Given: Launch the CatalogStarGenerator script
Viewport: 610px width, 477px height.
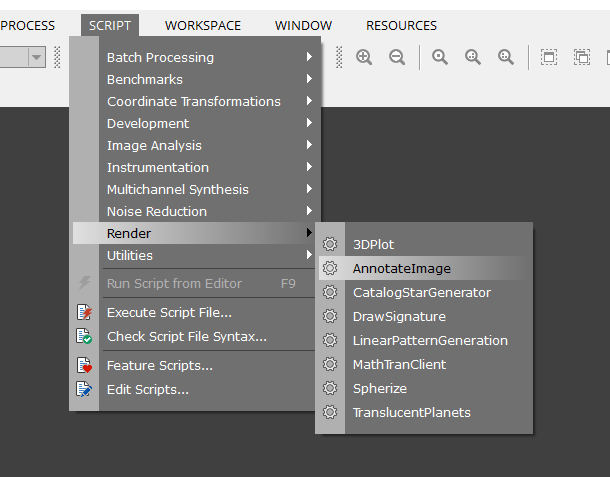Looking at the screenshot, I should coord(421,293).
